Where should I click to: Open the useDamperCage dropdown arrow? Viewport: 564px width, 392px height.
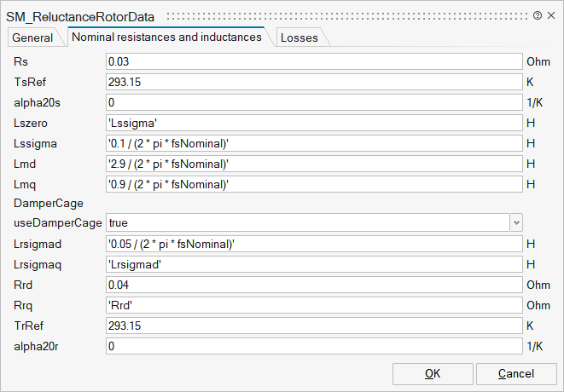click(x=515, y=222)
